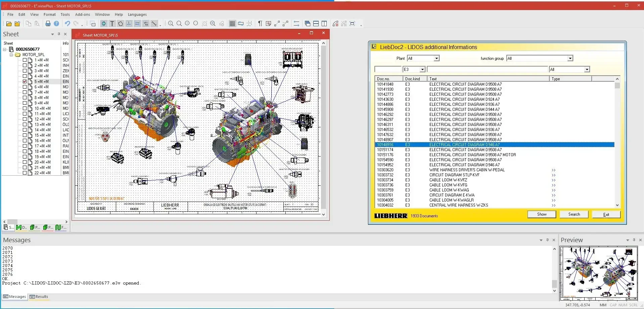Switch to the Results tab
This screenshot has width=644, height=309.
pyautogui.click(x=39, y=297)
